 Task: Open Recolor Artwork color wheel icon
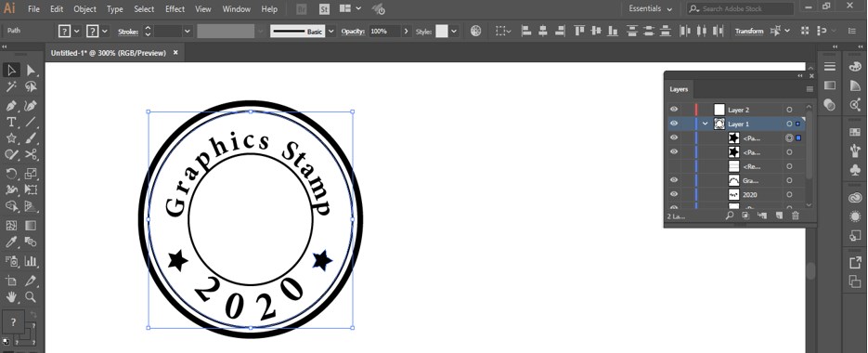pos(475,31)
